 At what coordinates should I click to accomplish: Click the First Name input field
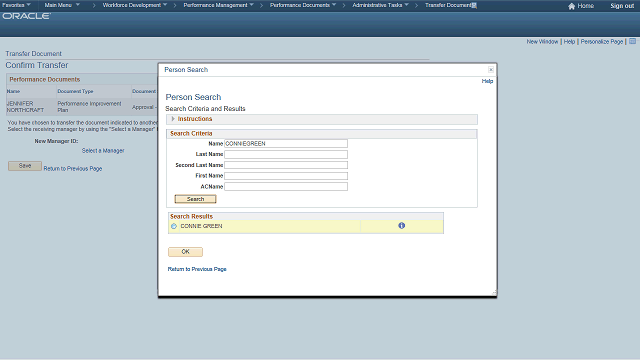tap(286, 176)
